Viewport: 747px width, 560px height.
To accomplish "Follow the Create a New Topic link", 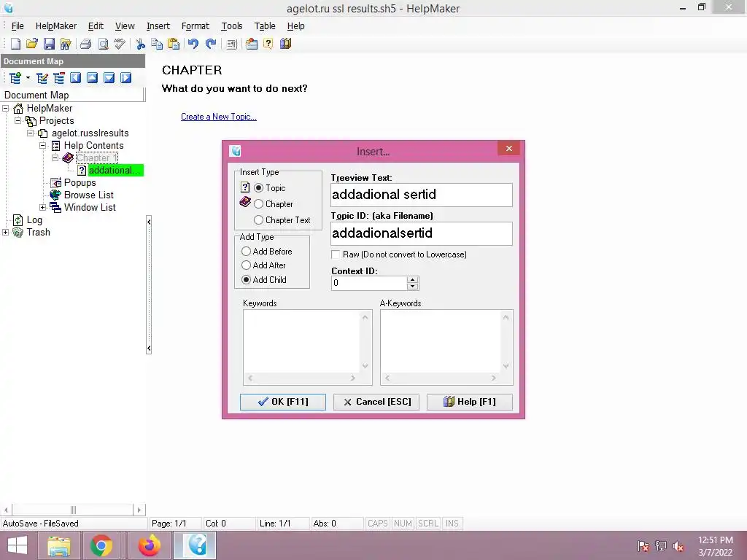I will 219,117.
